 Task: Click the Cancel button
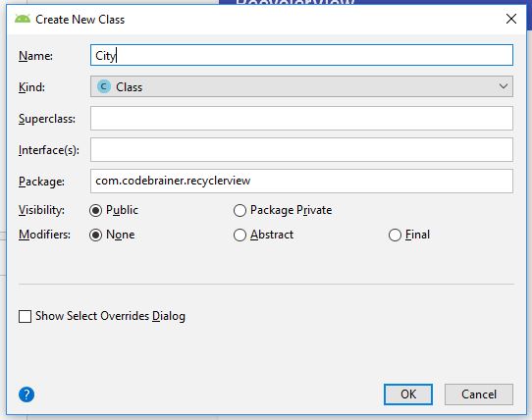coord(479,394)
